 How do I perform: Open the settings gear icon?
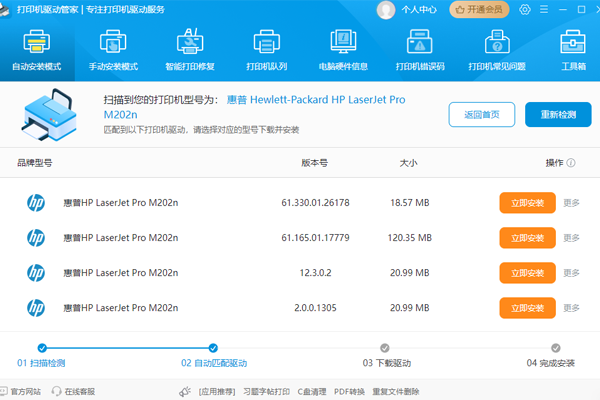coord(525,10)
